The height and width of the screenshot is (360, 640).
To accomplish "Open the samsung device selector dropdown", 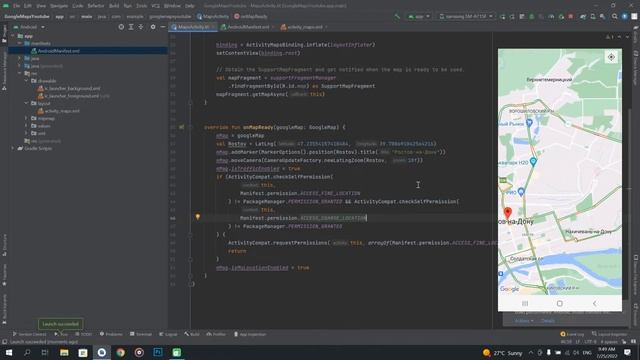I will (x=466, y=16).
